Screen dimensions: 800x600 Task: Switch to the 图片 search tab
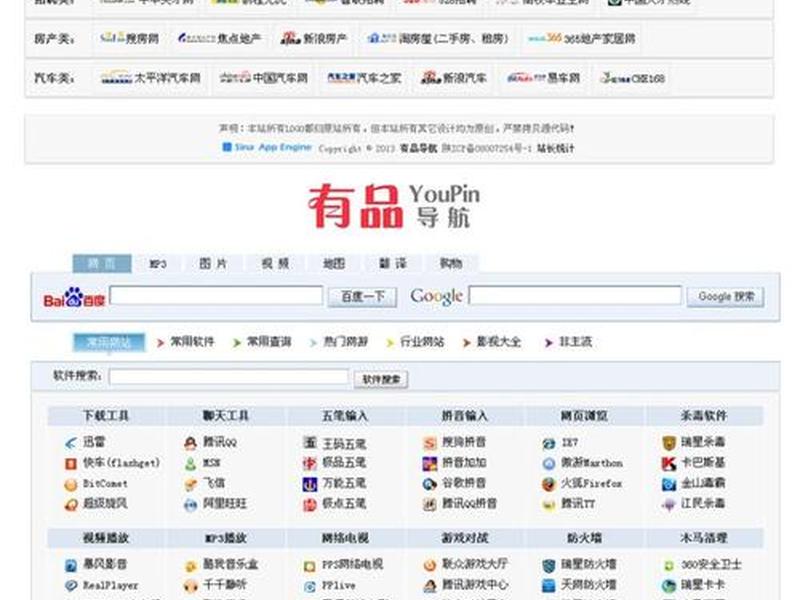point(213,264)
